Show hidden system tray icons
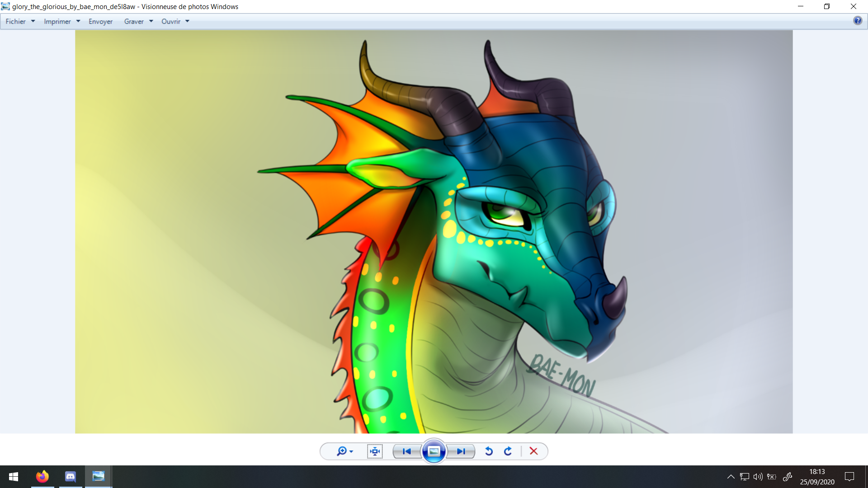The image size is (868, 488). 731,477
